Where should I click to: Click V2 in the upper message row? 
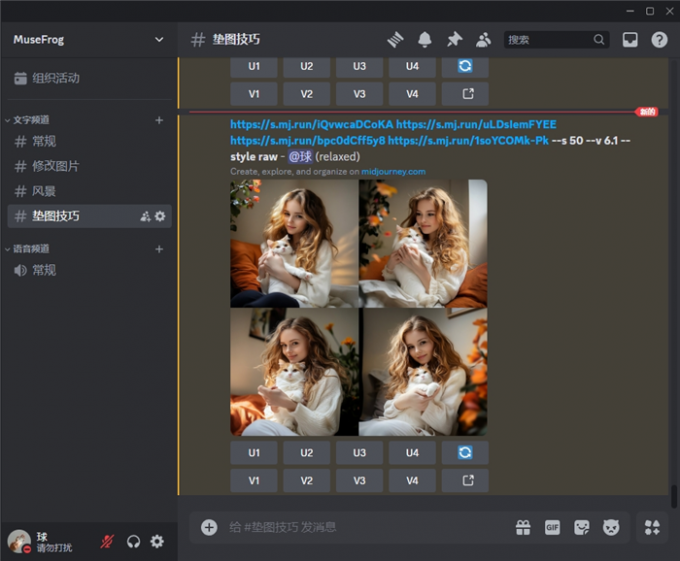(x=307, y=94)
